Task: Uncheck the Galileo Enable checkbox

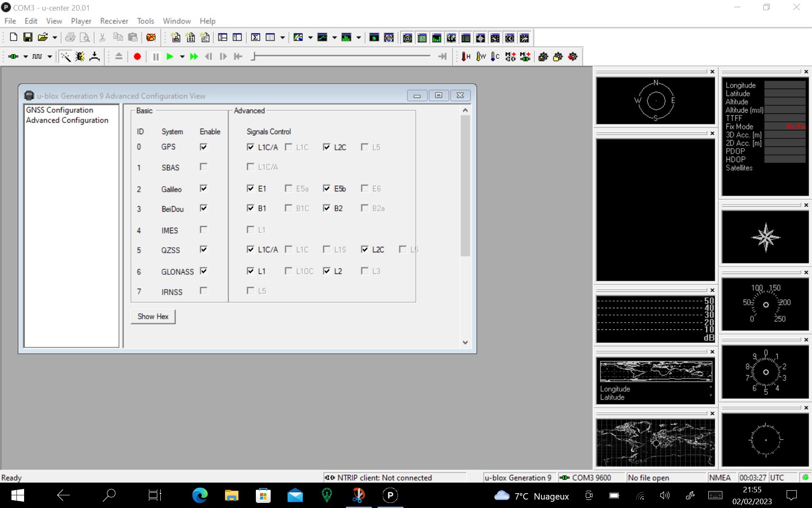Action: [203, 188]
